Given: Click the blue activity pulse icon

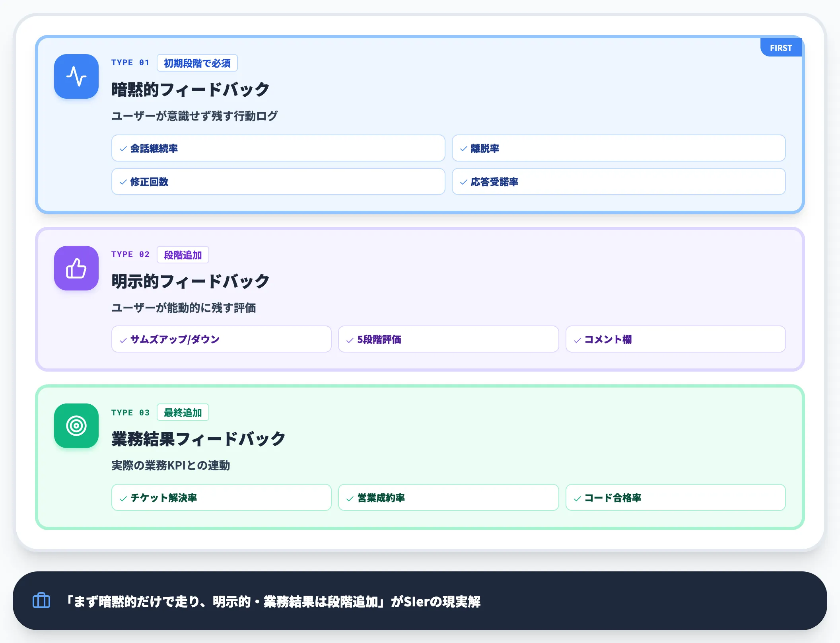Looking at the screenshot, I should (x=76, y=76).
